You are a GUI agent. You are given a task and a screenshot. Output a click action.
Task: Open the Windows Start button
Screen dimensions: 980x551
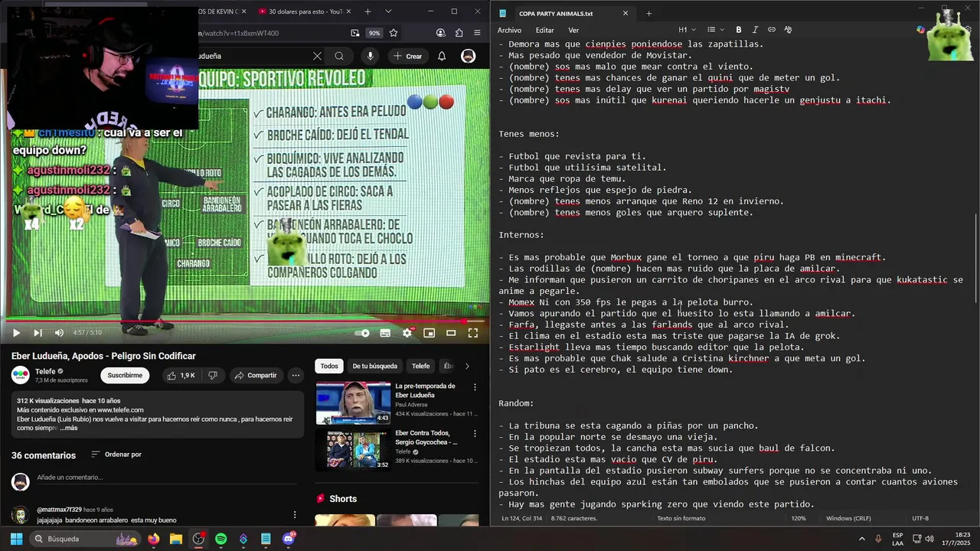pyautogui.click(x=16, y=539)
